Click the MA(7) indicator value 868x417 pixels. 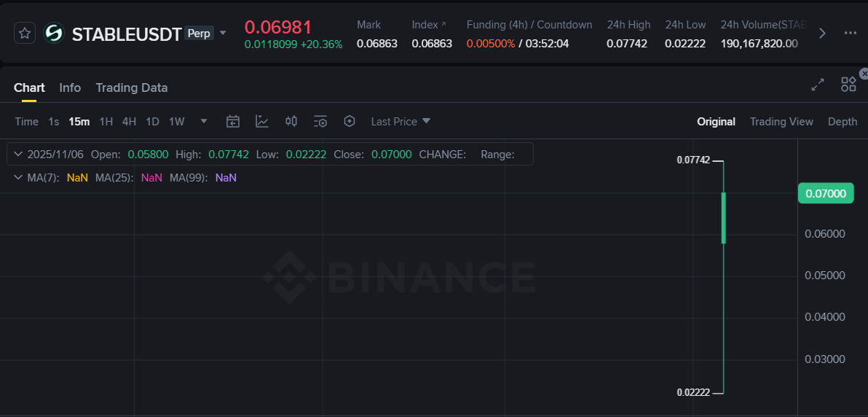pyautogui.click(x=77, y=178)
